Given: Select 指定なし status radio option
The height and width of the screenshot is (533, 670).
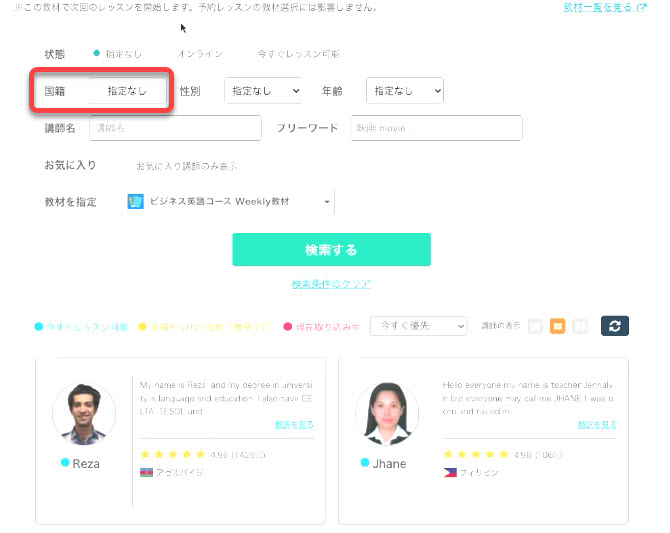Looking at the screenshot, I should [x=118, y=54].
